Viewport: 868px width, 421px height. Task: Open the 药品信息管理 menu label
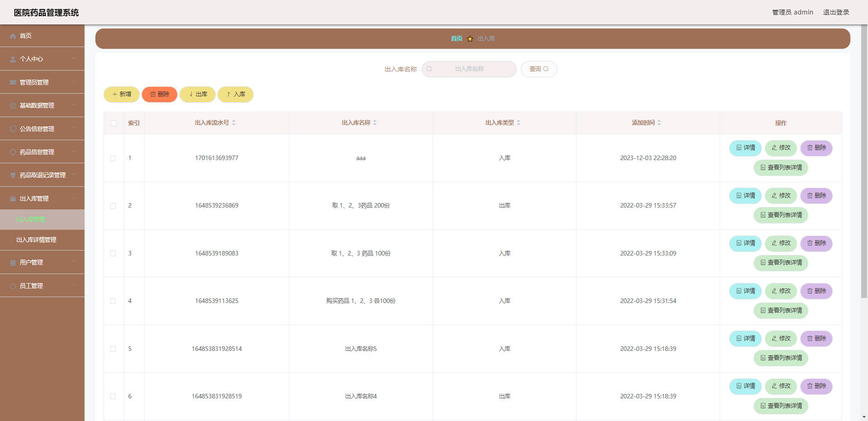(37, 152)
